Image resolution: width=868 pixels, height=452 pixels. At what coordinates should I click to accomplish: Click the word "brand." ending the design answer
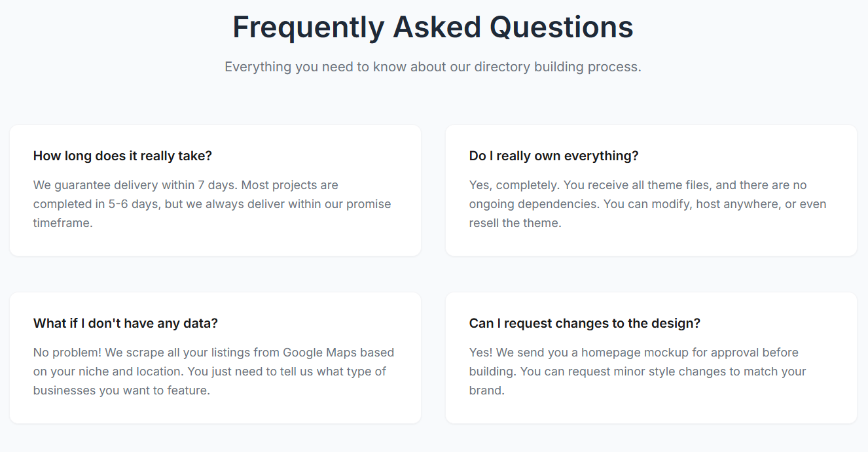pyautogui.click(x=486, y=391)
